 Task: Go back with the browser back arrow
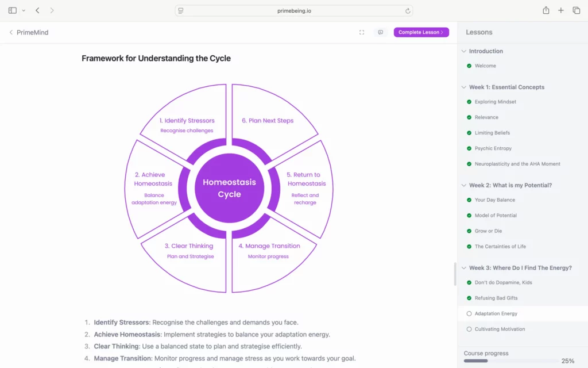37,10
